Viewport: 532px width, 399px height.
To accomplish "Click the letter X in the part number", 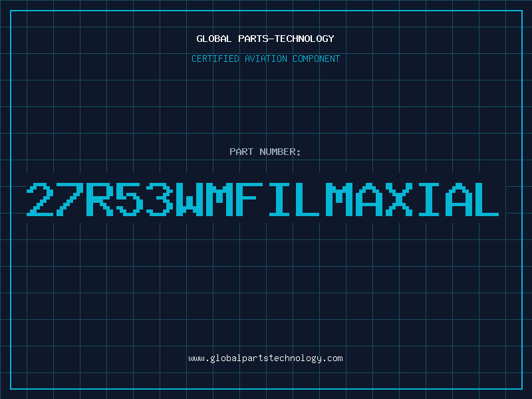I will (398, 199).
